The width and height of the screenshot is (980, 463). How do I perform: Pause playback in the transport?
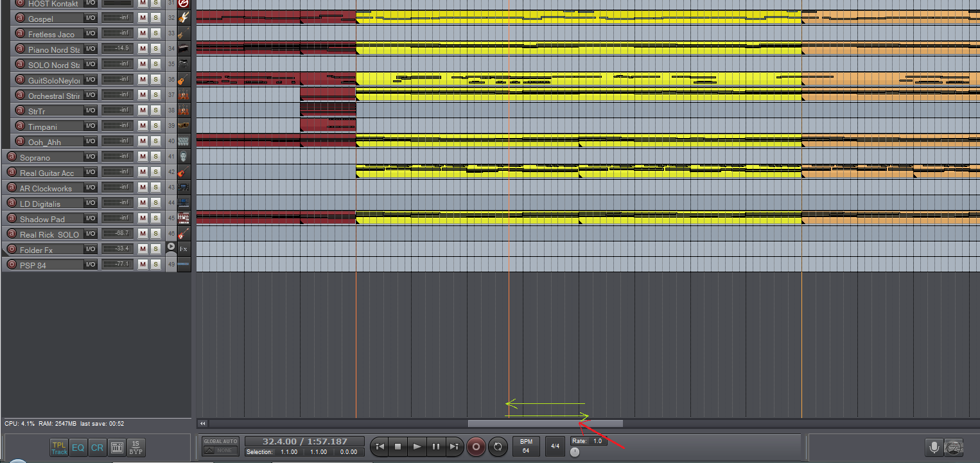[x=435, y=446]
